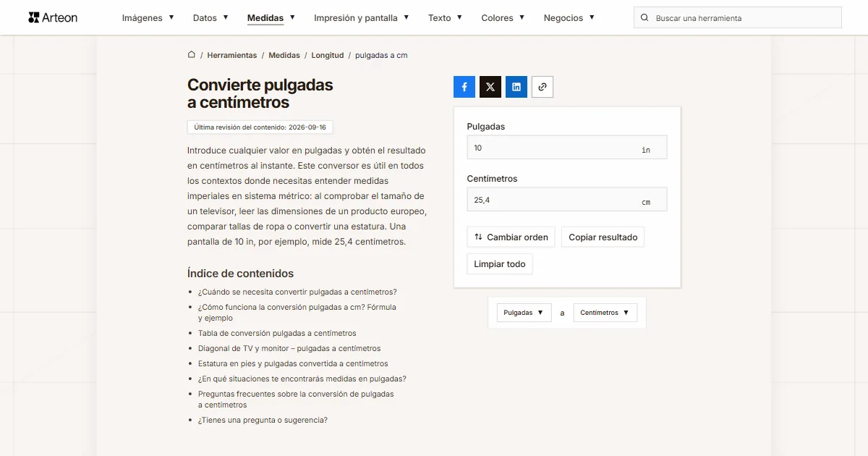This screenshot has height=456, width=868.
Task: Jump to Estatura en pies y pulgadas section
Action: pos(293,363)
